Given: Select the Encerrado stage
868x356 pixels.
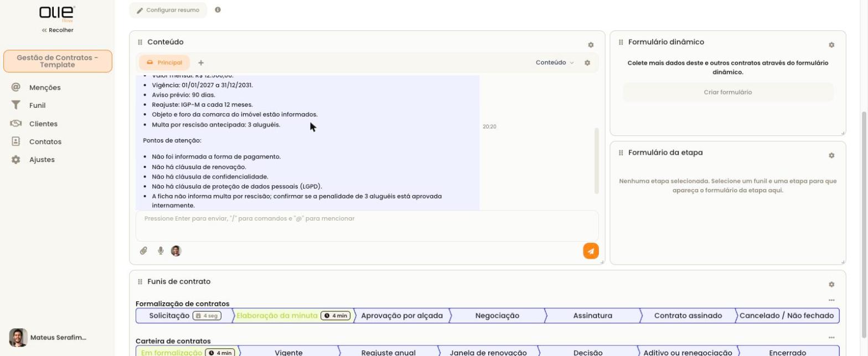Looking at the screenshot, I should pyautogui.click(x=788, y=352).
